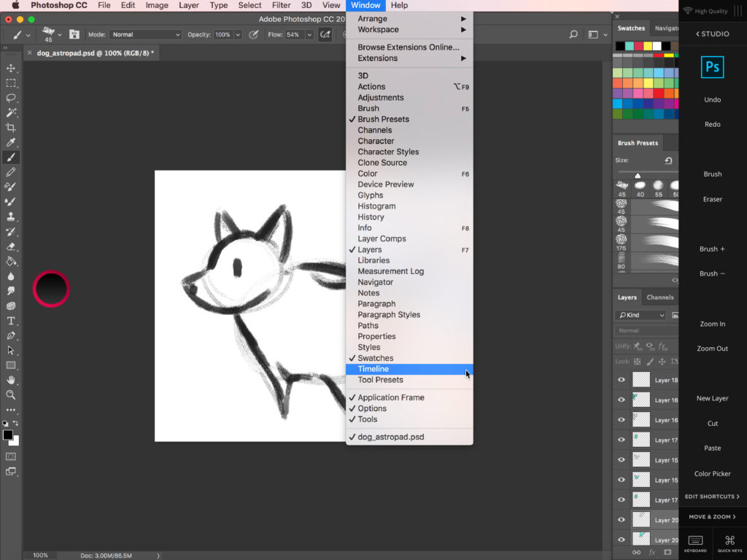This screenshot has width=747, height=560.
Task: Open the Filter menu
Action: tap(281, 5)
